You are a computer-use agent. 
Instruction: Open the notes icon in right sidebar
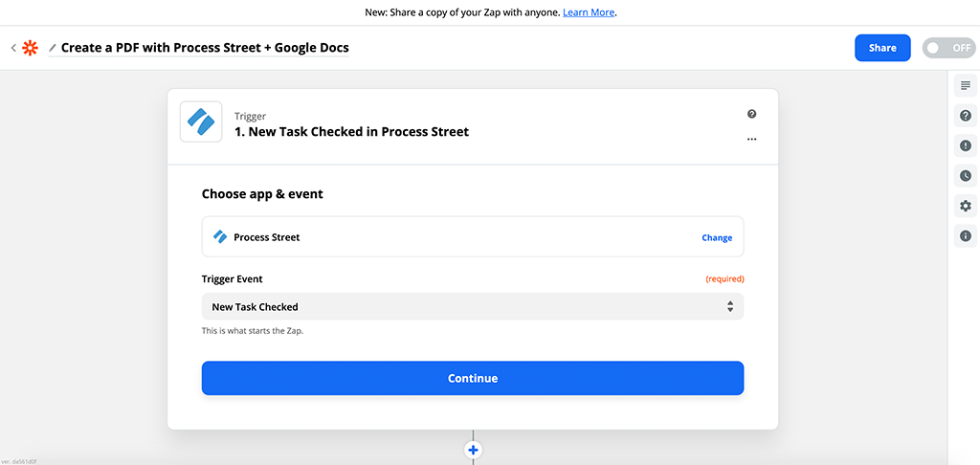tap(965, 86)
